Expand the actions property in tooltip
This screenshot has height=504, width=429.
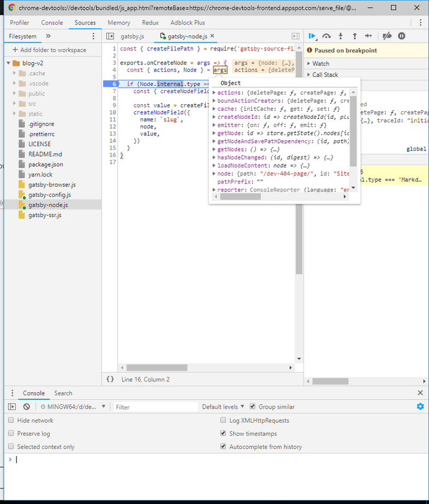click(x=214, y=93)
